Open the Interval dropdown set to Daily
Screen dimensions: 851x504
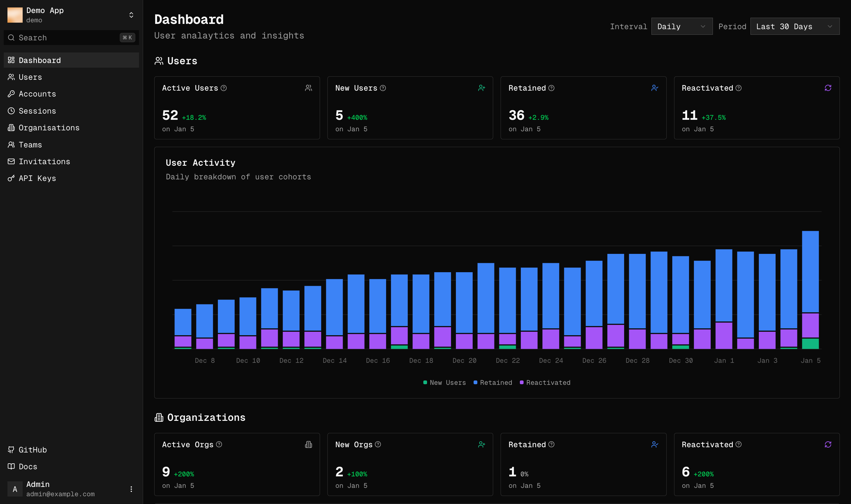coord(681,26)
